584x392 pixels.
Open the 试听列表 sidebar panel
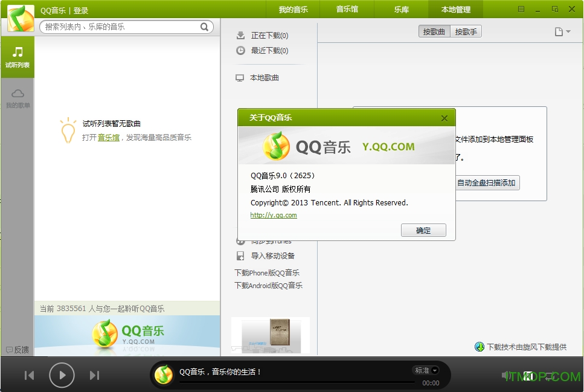(x=17, y=57)
